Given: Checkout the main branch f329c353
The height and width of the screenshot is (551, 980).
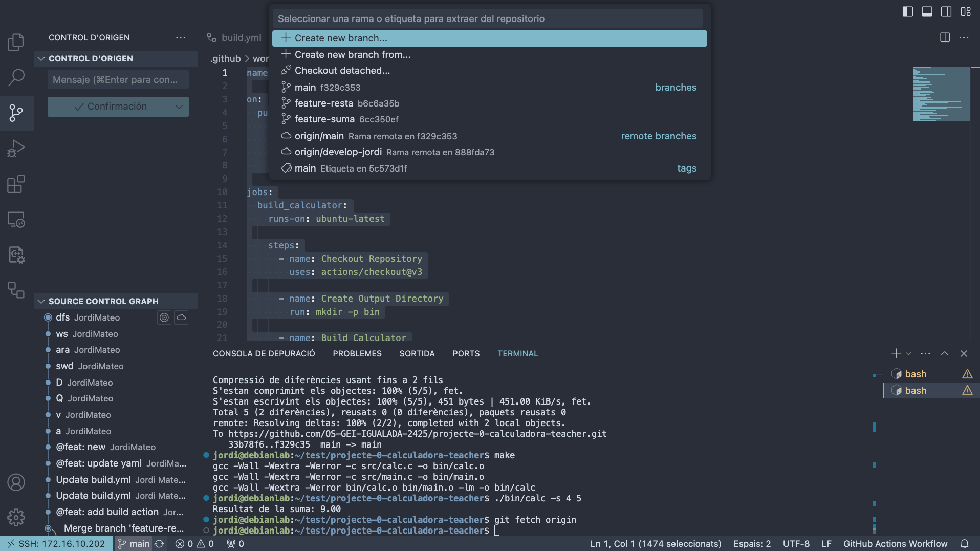Looking at the screenshot, I should 489,88.
